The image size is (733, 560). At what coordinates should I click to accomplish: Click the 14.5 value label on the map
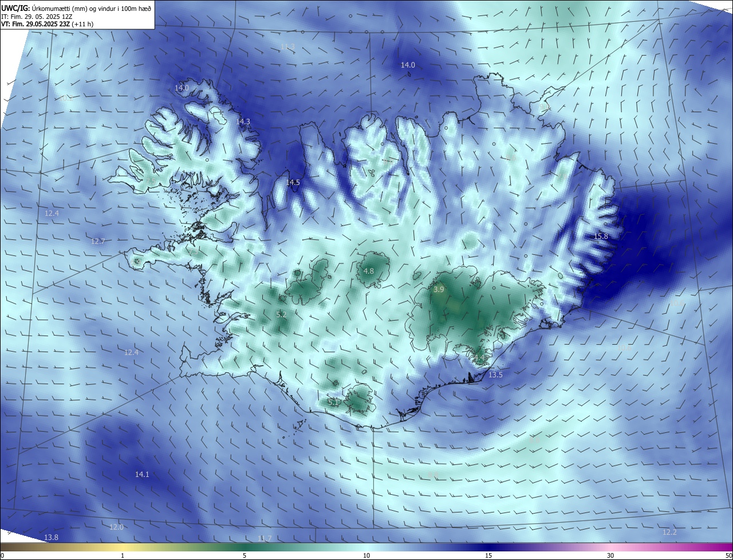point(293,182)
